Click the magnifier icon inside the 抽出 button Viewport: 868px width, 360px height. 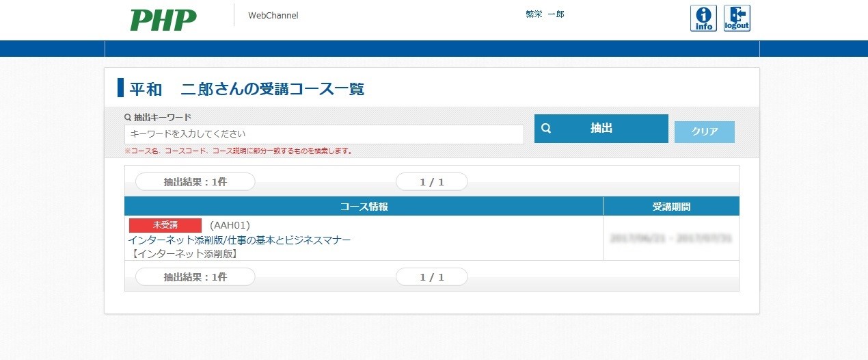coord(546,128)
